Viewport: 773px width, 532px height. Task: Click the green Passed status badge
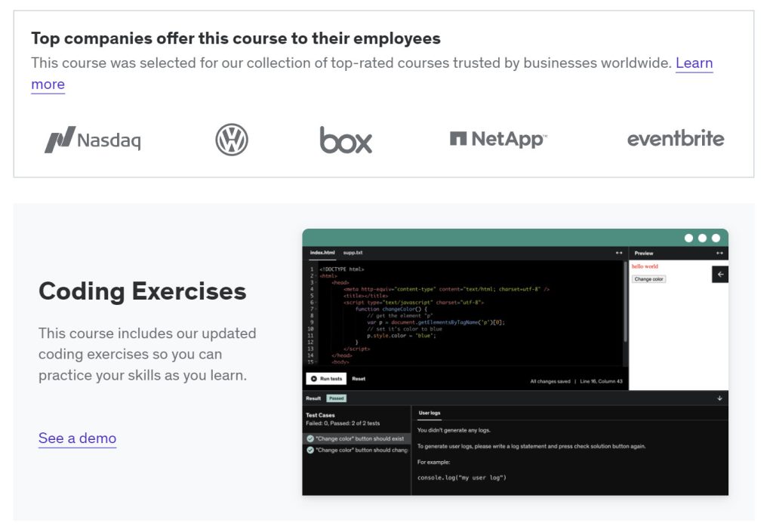tap(337, 398)
